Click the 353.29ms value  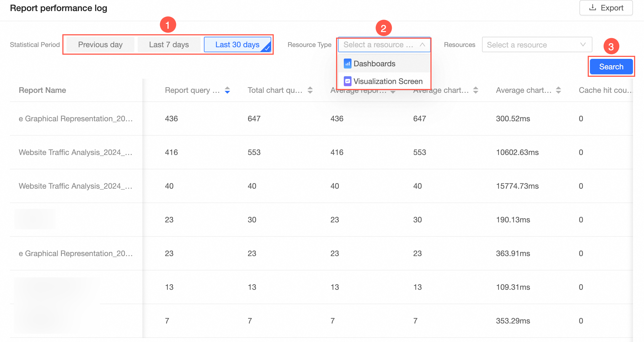(513, 321)
